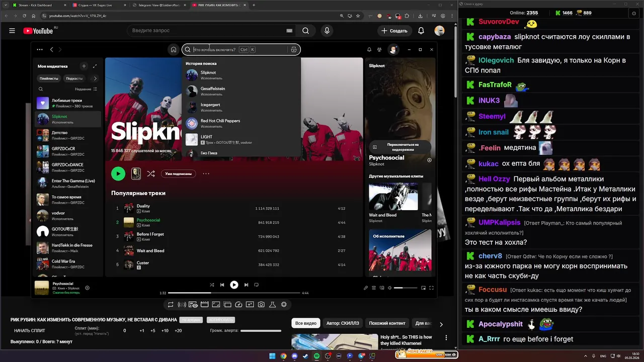This screenshot has height=362, width=644.
Task: Choose Icegergert from search history
Action: pos(241,107)
